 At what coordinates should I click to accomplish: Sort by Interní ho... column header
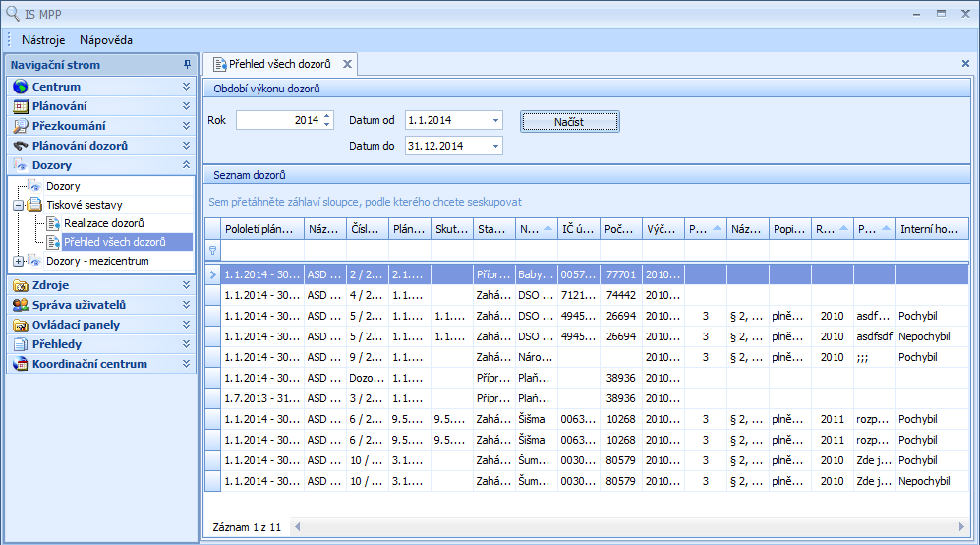click(x=932, y=229)
